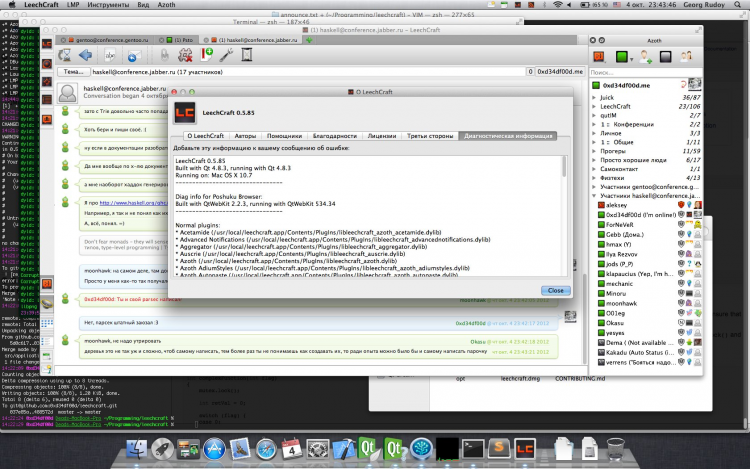750x469 pixels.
Task: Click the Close button in the about dialog
Action: coord(555,291)
